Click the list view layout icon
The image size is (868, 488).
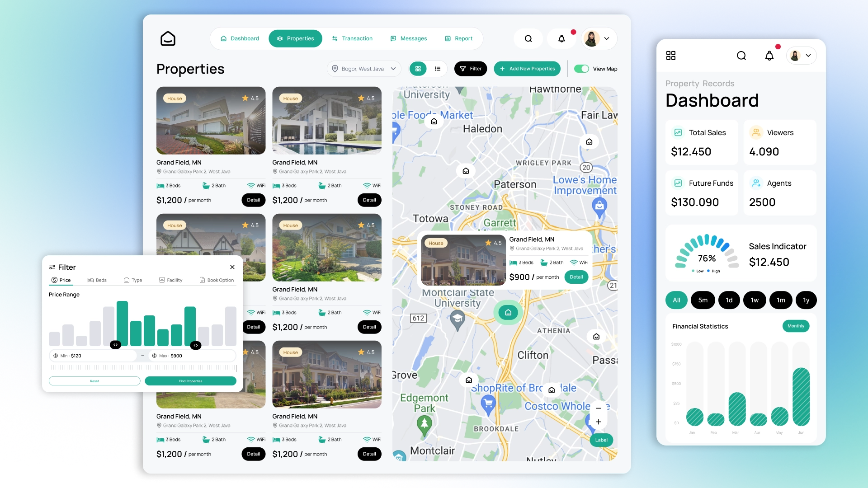438,69
